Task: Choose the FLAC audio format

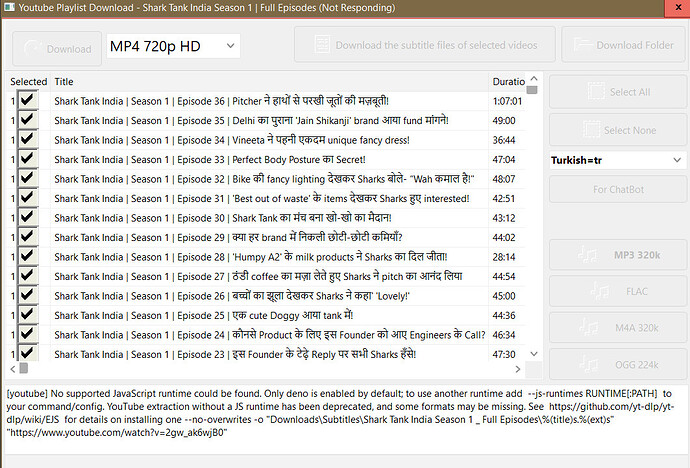Action: [618, 291]
